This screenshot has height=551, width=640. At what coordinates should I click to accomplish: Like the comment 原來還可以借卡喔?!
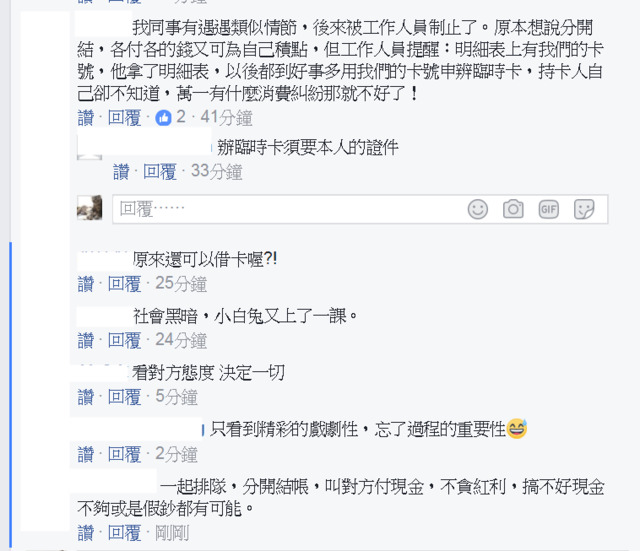[86, 284]
